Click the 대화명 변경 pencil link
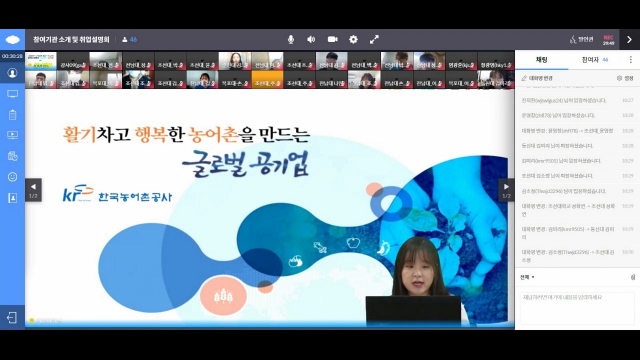This screenshot has height=360, width=640. 537,78
